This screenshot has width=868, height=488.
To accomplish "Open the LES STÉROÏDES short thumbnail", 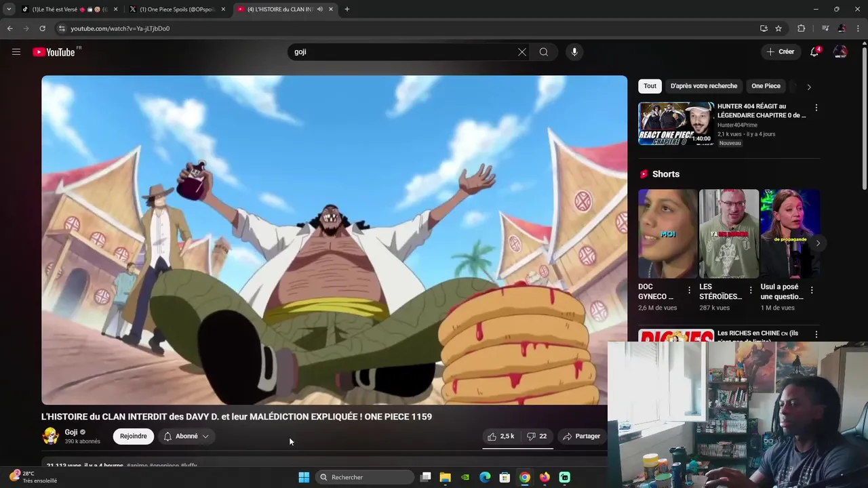I will (x=729, y=233).
